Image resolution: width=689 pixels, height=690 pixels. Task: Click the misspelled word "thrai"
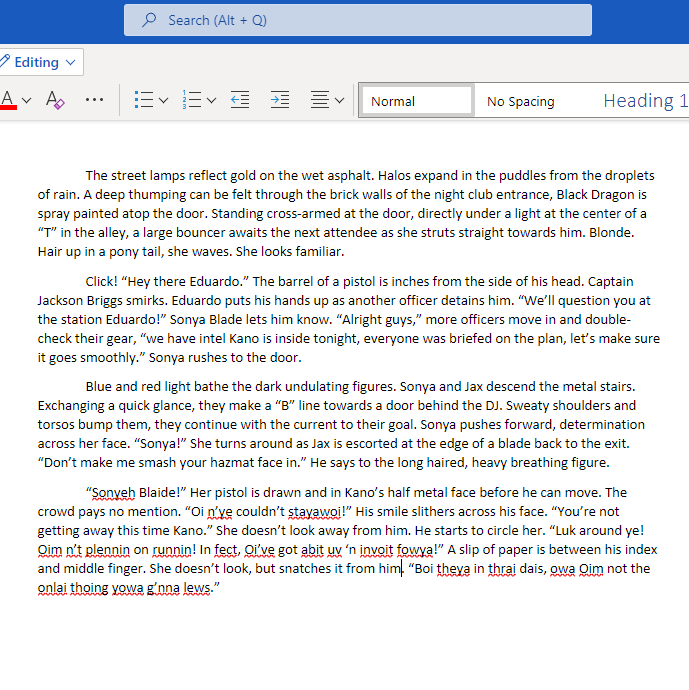502,569
